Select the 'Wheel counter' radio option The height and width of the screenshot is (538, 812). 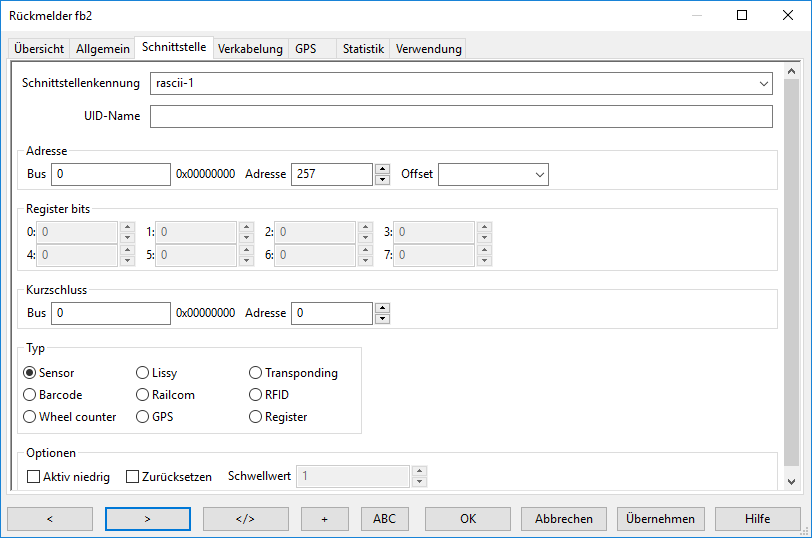(30, 417)
